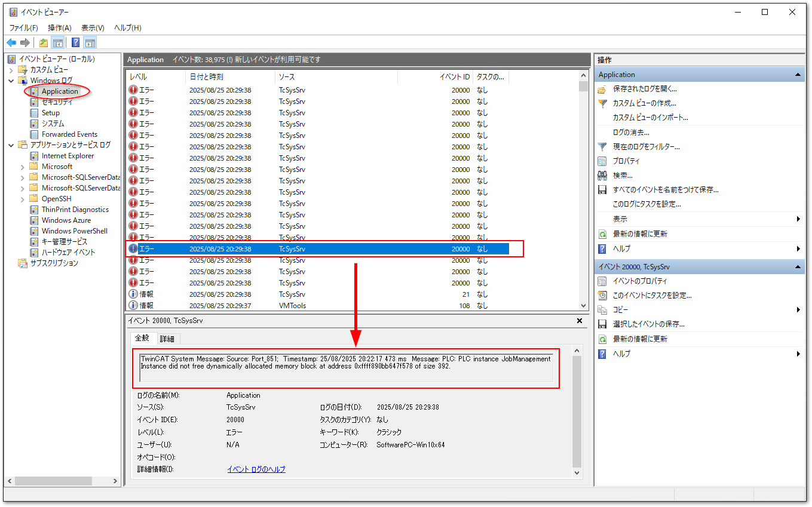Collapse アプリケーションとサービス ログ node
812x507 pixels.
coord(11,145)
